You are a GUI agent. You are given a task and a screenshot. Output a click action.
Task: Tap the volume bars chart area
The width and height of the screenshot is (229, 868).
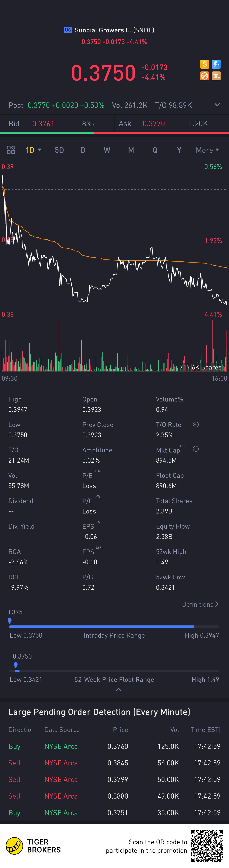coord(114,345)
